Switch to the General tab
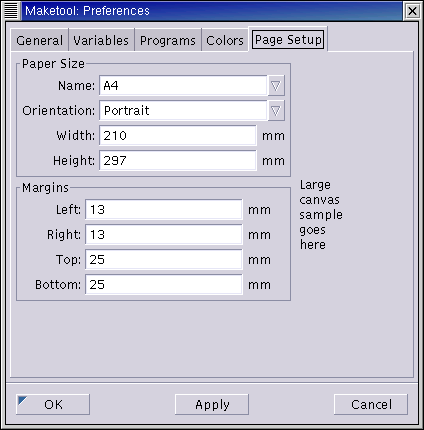 click(39, 40)
